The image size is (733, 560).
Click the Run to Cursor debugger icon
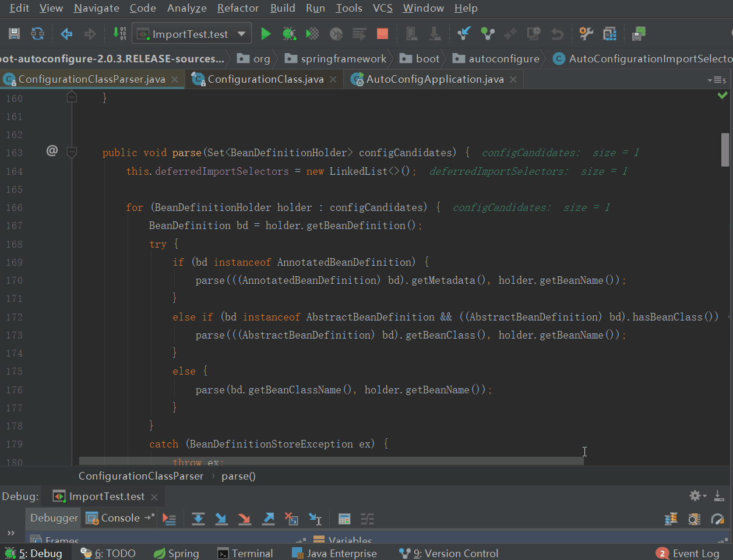pyautogui.click(x=315, y=519)
